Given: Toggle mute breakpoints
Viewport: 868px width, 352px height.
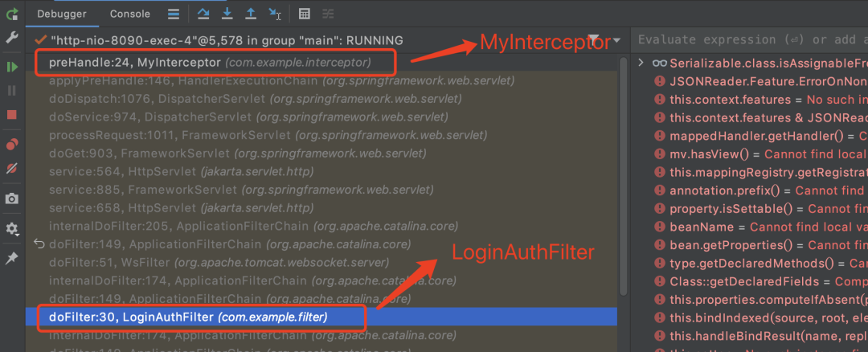Looking at the screenshot, I should pyautogui.click(x=11, y=168).
